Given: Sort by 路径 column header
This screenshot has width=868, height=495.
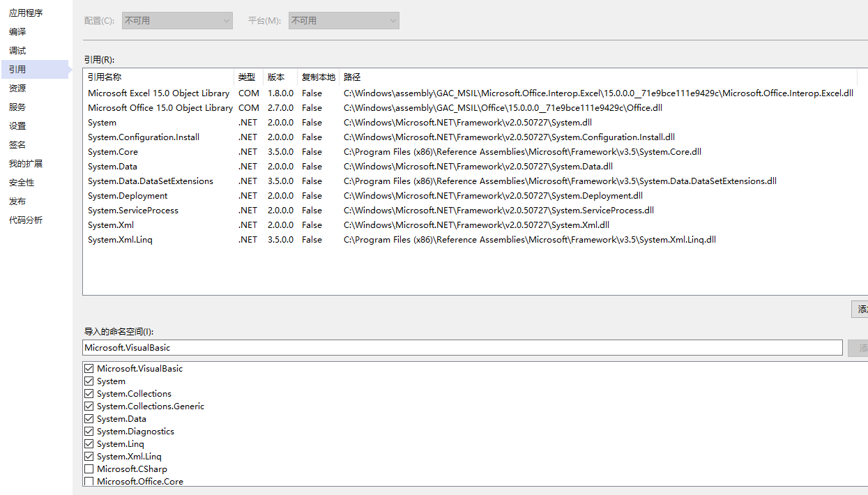Looking at the screenshot, I should click(599, 77).
